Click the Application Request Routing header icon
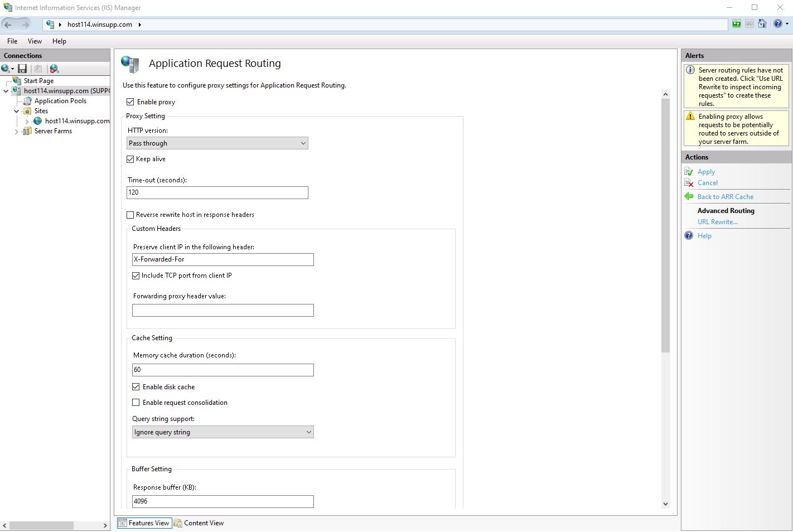Viewport: 793px width, 532px height. pyautogui.click(x=130, y=64)
